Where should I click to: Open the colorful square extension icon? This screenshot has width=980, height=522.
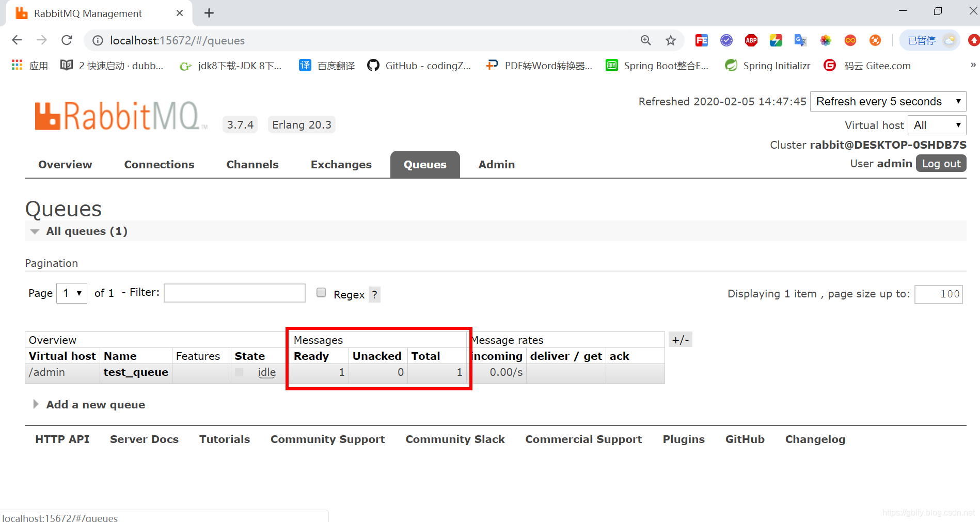[x=776, y=40]
